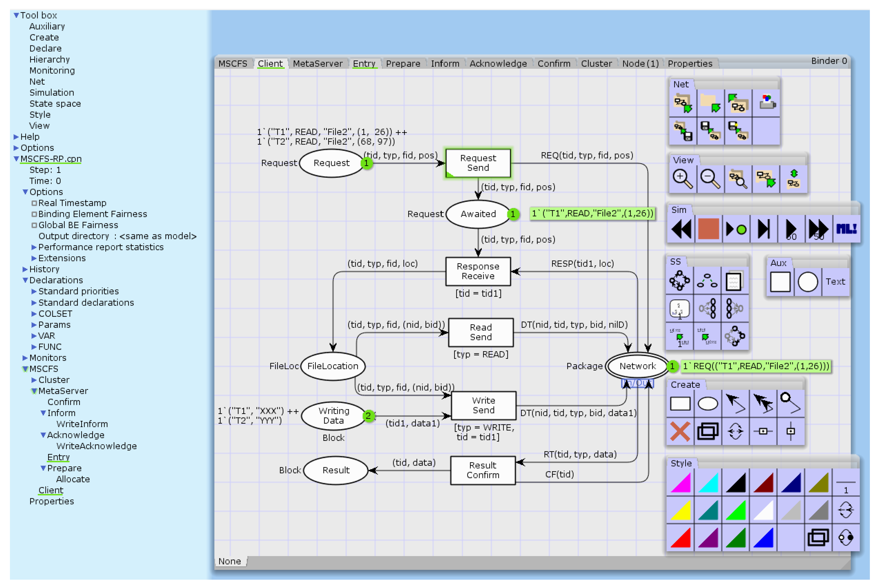This screenshot has height=588, width=879.
Task: Toggle Real Timestamp option checkbox
Action: coord(34,203)
